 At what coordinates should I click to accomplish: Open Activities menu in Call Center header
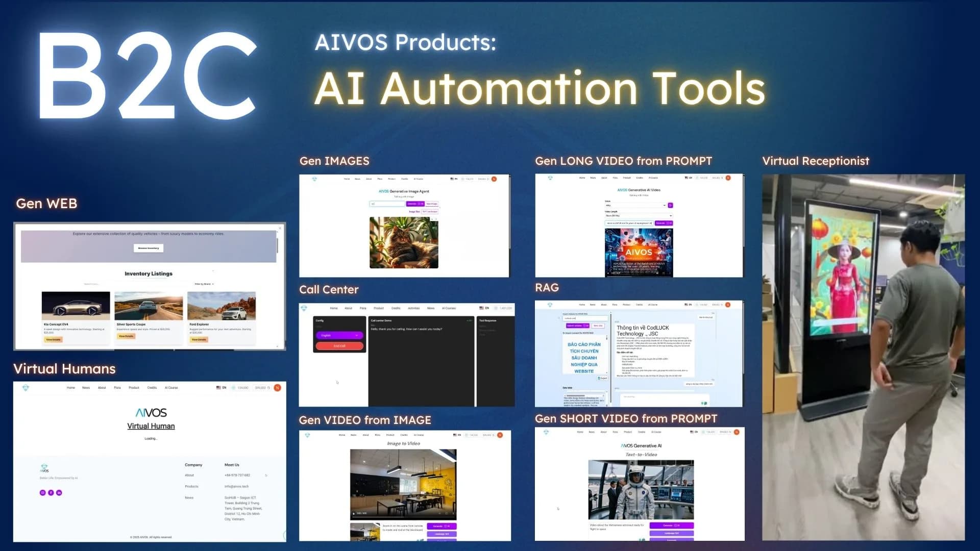(x=414, y=308)
